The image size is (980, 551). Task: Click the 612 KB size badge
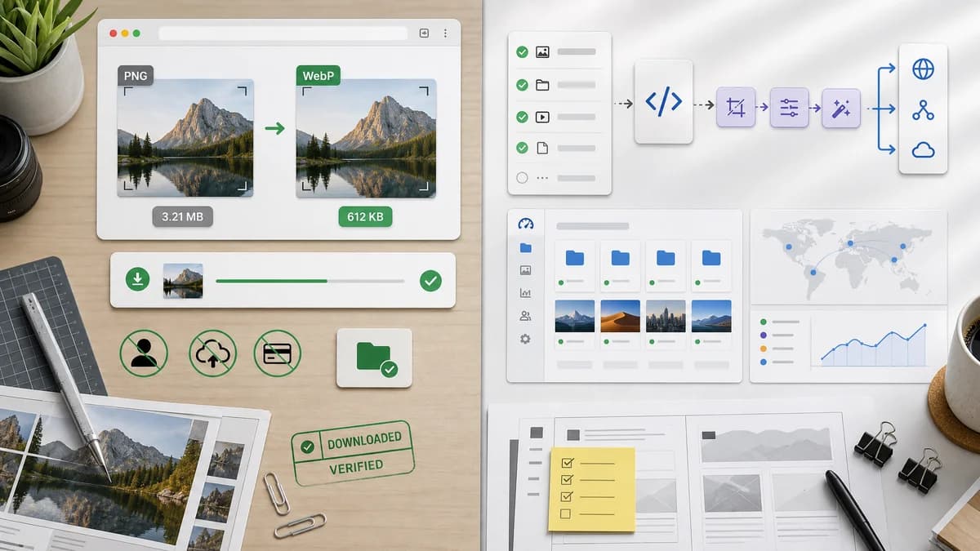(x=365, y=216)
